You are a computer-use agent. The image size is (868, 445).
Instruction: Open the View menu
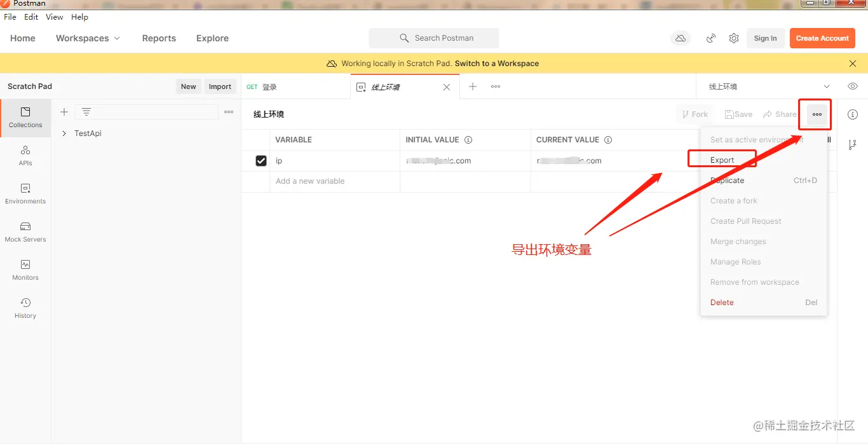tap(55, 17)
